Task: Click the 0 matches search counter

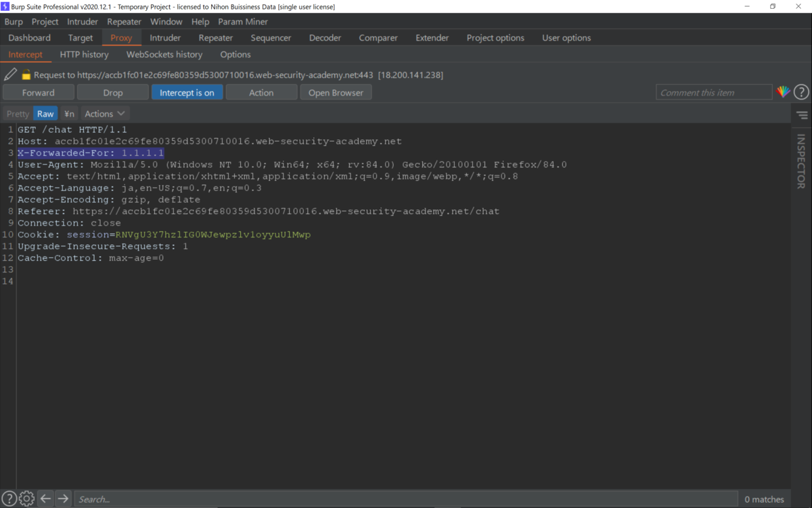Action: coord(764,499)
